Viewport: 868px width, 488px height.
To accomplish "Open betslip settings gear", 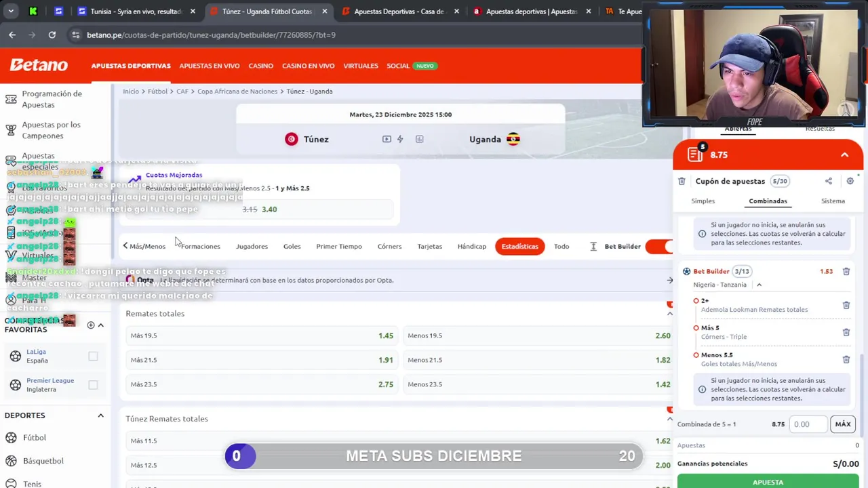I will (x=850, y=181).
